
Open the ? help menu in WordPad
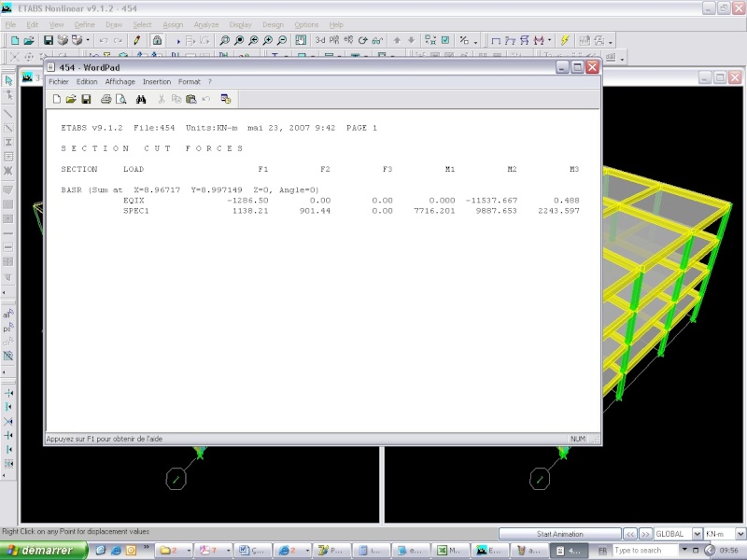pos(209,82)
